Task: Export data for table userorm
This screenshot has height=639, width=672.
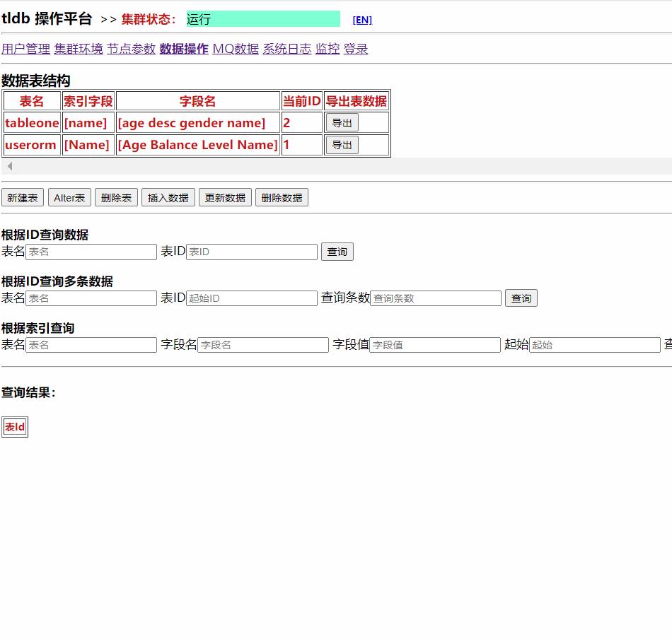Action: [342, 145]
